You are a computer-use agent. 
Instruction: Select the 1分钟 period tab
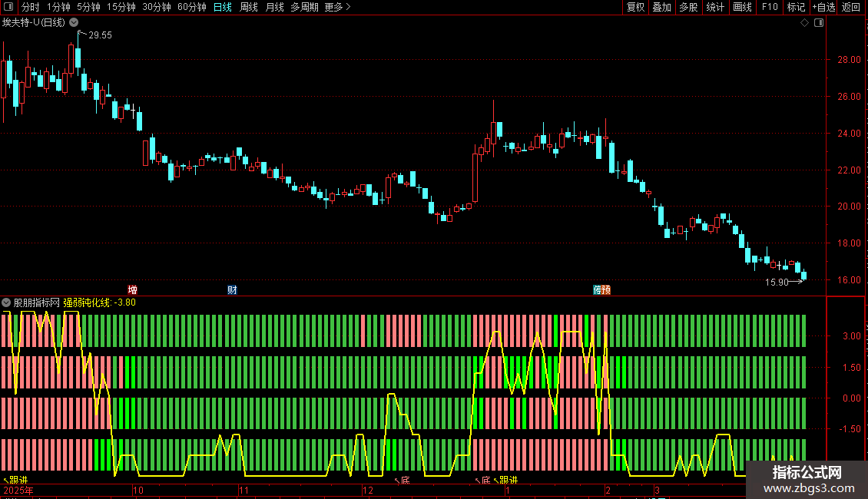tap(58, 7)
